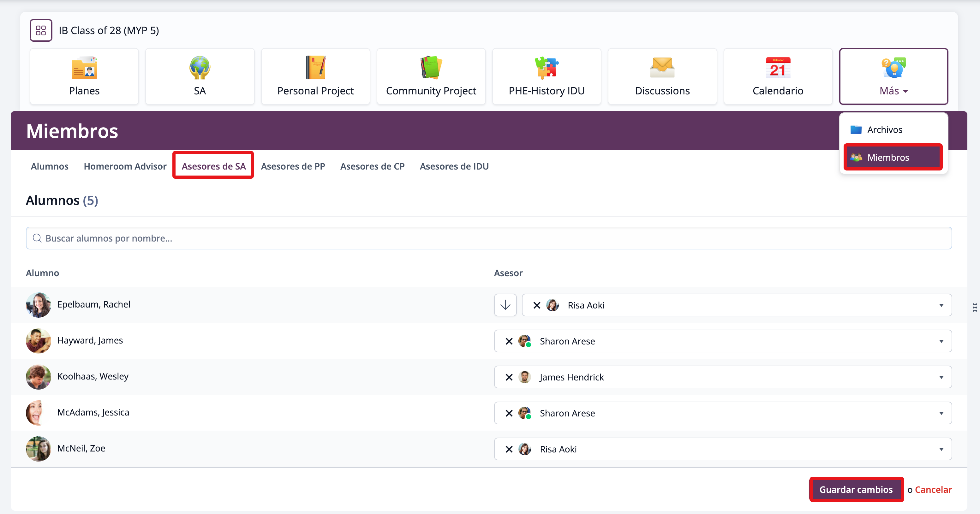
Task: Open the Personal Project notebook icon
Action: pos(315,68)
